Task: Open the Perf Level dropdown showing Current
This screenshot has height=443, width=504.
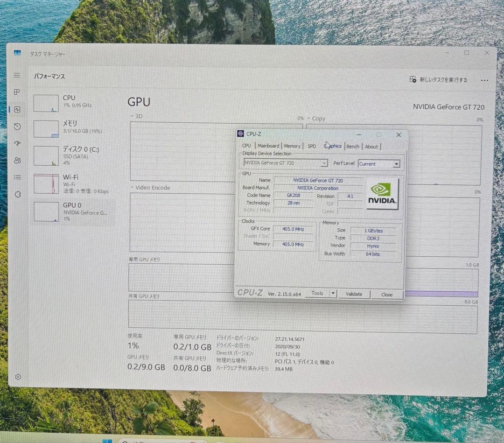Action: coord(396,163)
